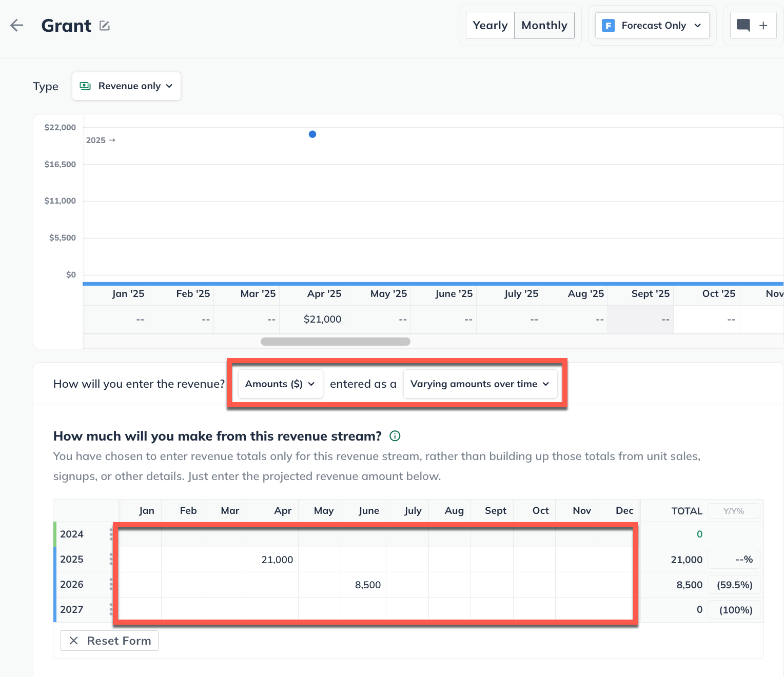Click the January 2027 empty cell

[x=141, y=610]
